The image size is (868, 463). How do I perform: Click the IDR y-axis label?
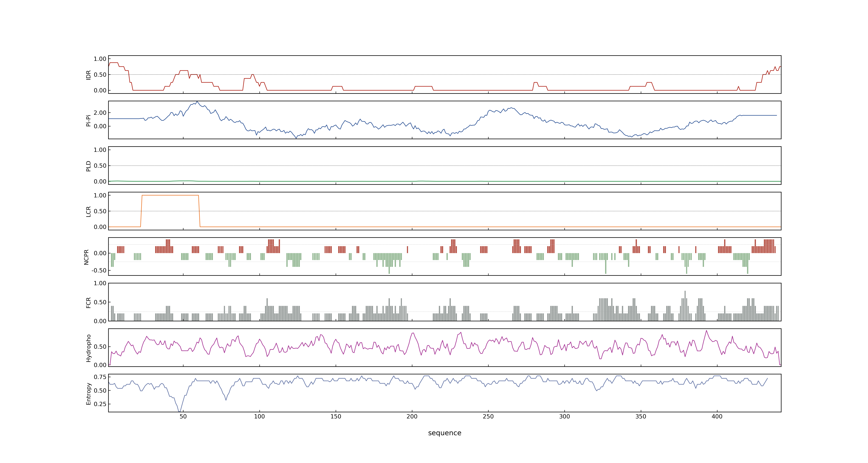click(88, 75)
